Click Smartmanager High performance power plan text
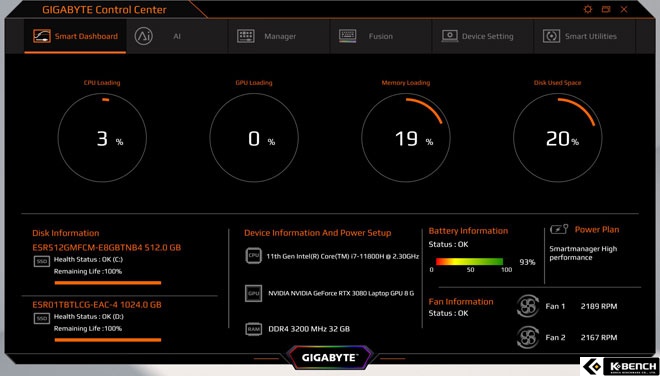Image resolution: width=660 pixels, height=376 pixels. pyautogui.click(x=583, y=253)
